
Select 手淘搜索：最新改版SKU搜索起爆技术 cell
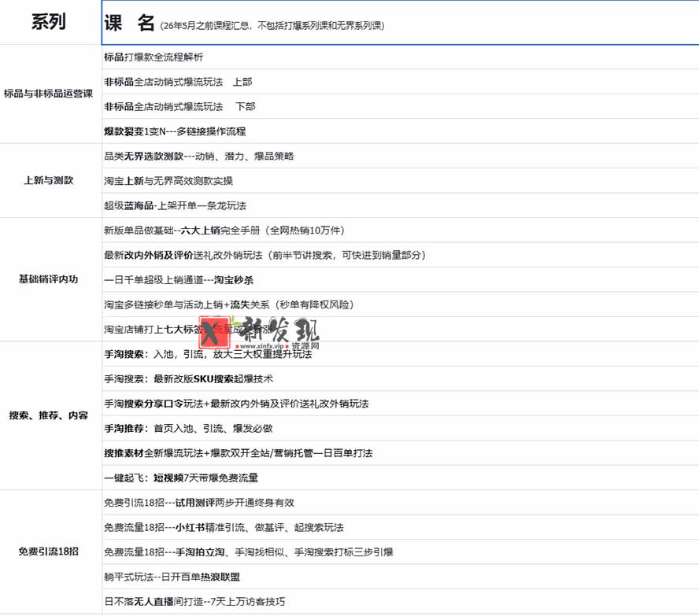click(x=401, y=378)
